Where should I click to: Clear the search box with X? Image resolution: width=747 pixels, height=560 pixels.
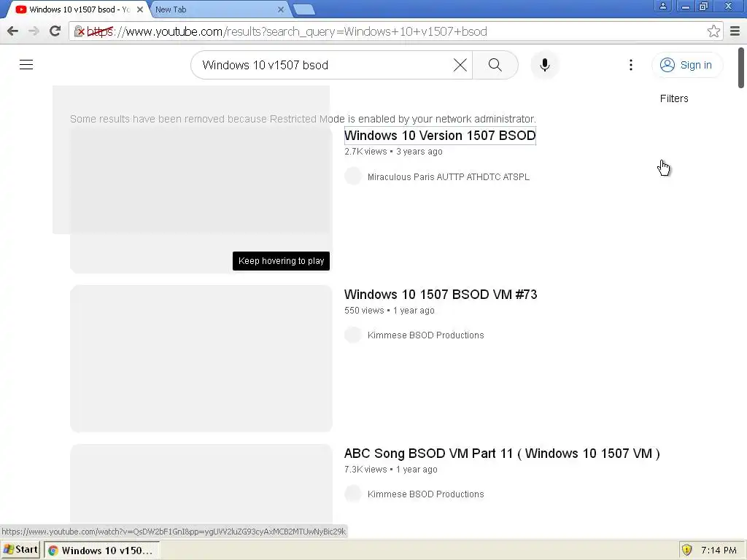pos(460,65)
